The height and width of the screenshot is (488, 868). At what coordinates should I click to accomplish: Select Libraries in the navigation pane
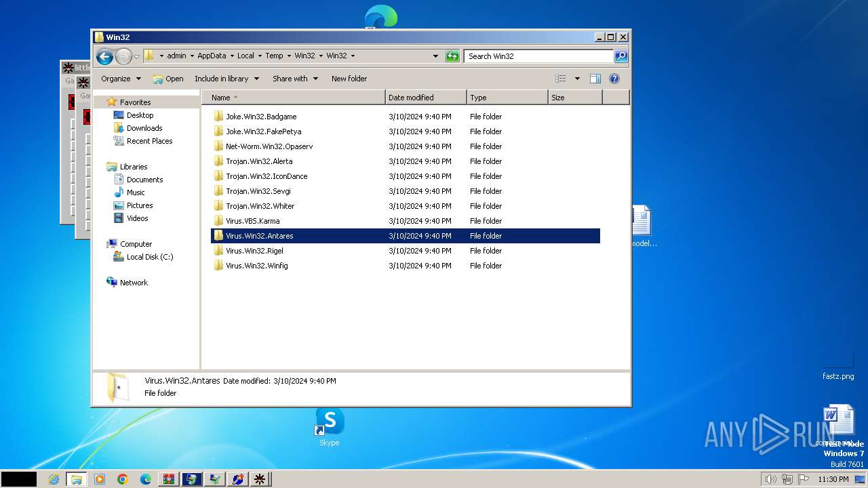tap(134, 167)
